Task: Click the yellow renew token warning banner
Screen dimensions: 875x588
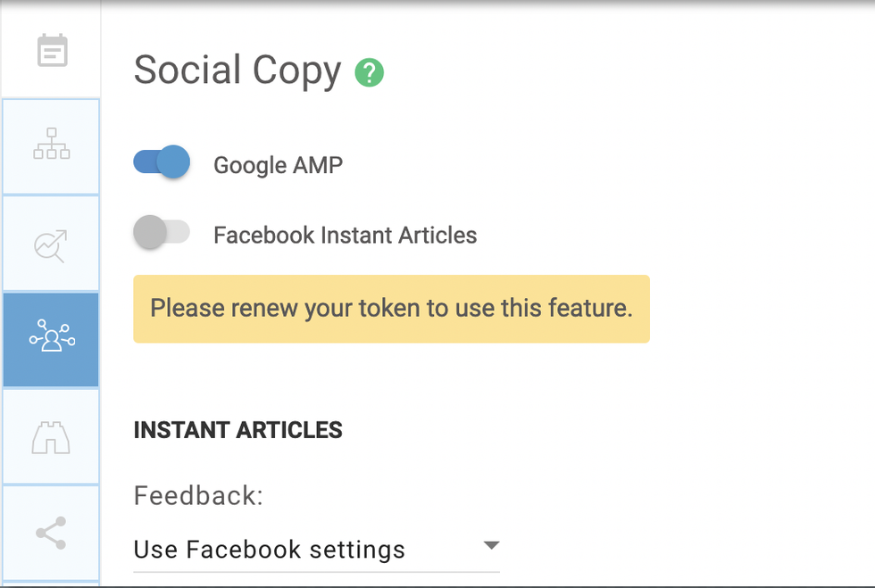Action: [391, 309]
